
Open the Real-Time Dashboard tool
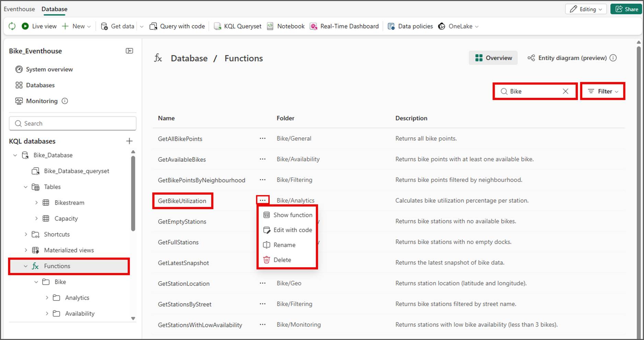pos(344,26)
